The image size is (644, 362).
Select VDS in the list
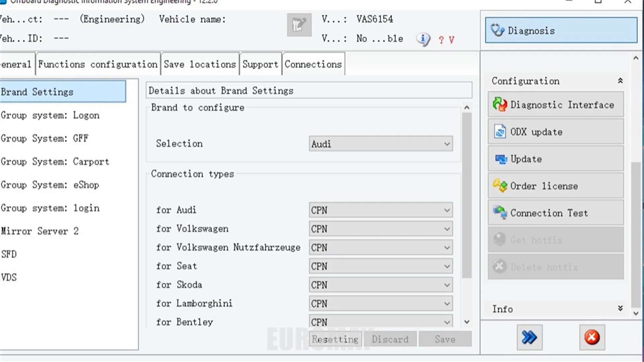(x=9, y=277)
